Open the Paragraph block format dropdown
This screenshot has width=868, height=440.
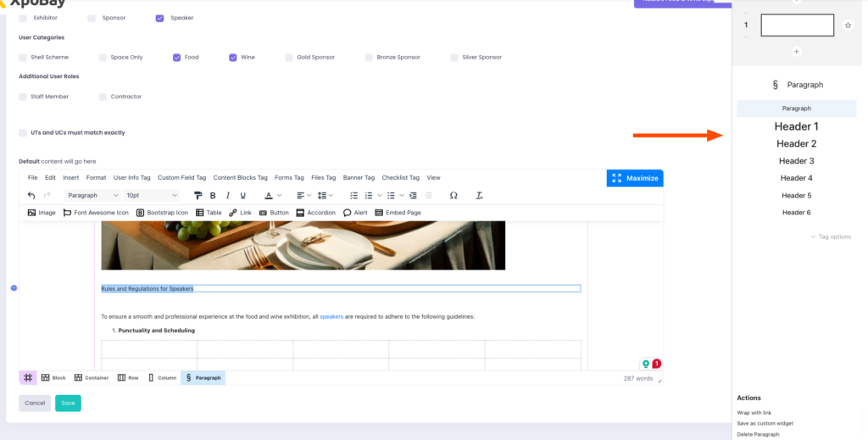(x=91, y=195)
